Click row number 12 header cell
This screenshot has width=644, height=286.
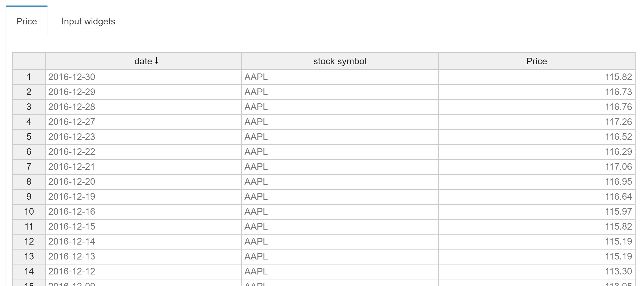pyautogui.click(x=29, y=241)
